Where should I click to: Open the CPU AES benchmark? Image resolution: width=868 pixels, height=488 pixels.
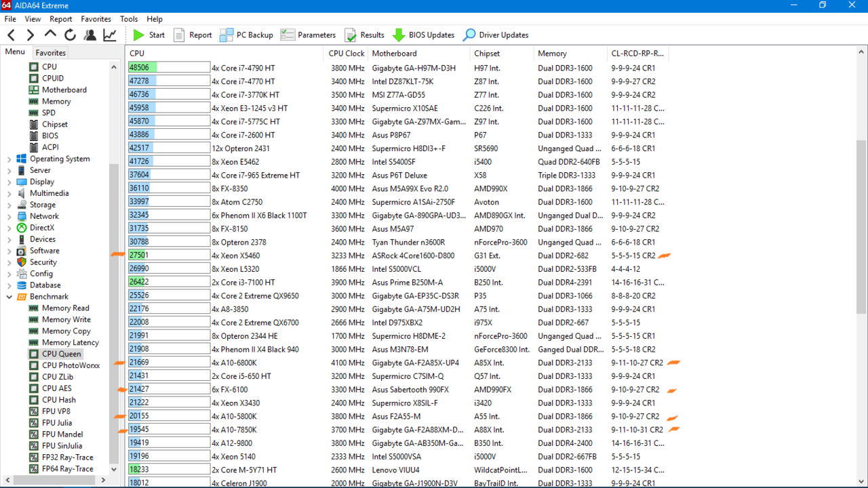(x=57, y=389)
